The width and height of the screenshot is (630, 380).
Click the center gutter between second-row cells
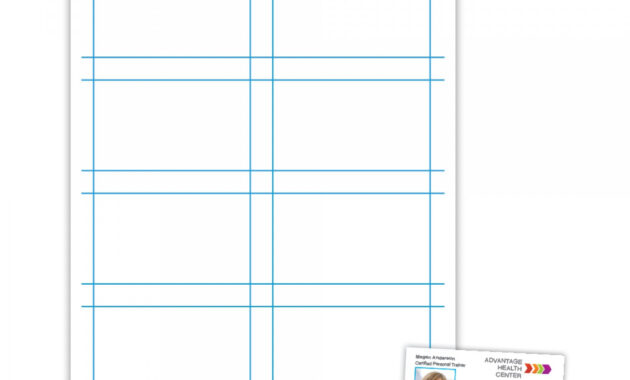coord(262,125)
